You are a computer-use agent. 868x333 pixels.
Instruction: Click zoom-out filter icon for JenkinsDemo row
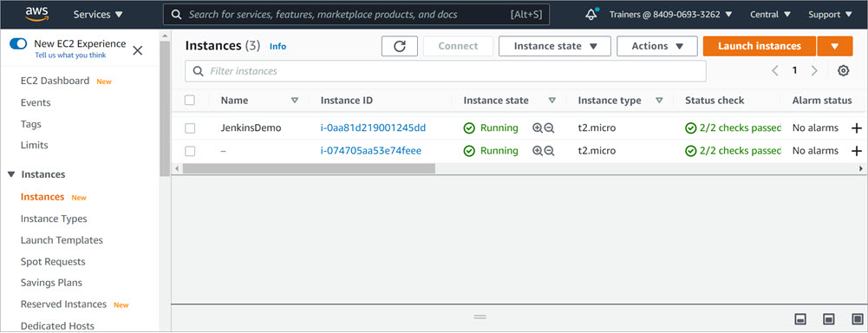coord(549,128)
